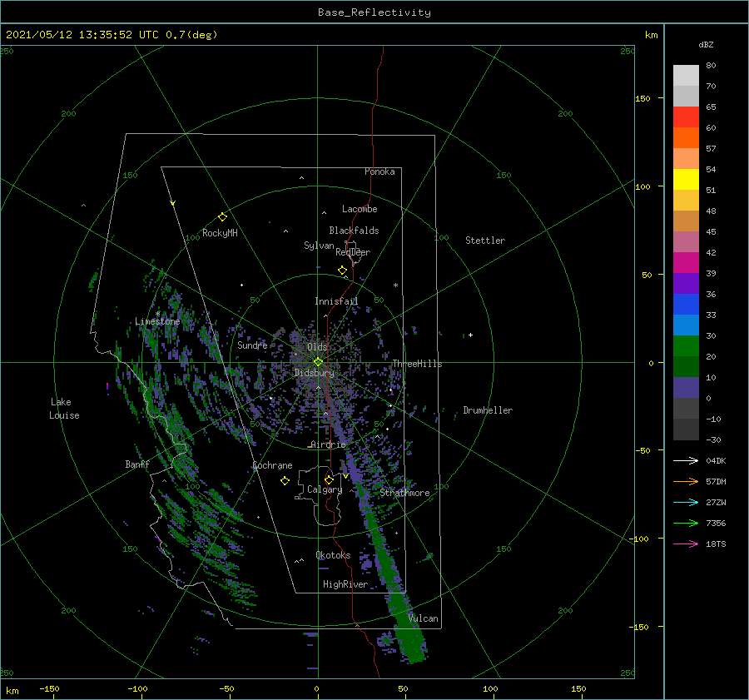Click the white plus marker west of Drumheller's north

[x=470, y=335]
